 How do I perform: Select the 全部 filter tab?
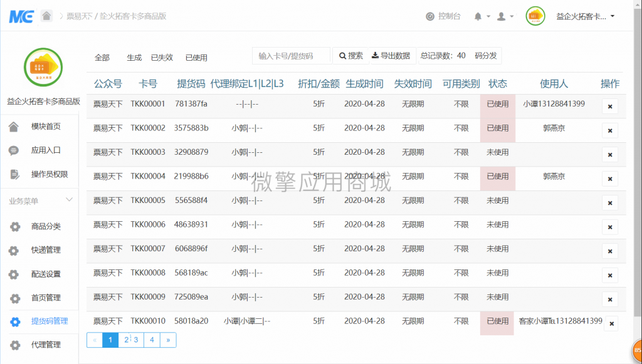(102, 58)
